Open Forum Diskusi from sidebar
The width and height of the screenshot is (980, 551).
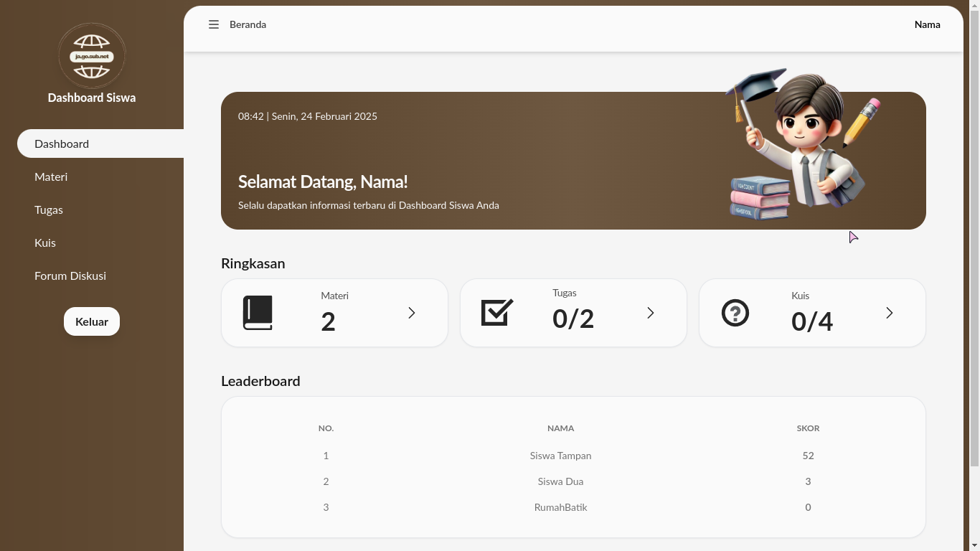[70, 275]
